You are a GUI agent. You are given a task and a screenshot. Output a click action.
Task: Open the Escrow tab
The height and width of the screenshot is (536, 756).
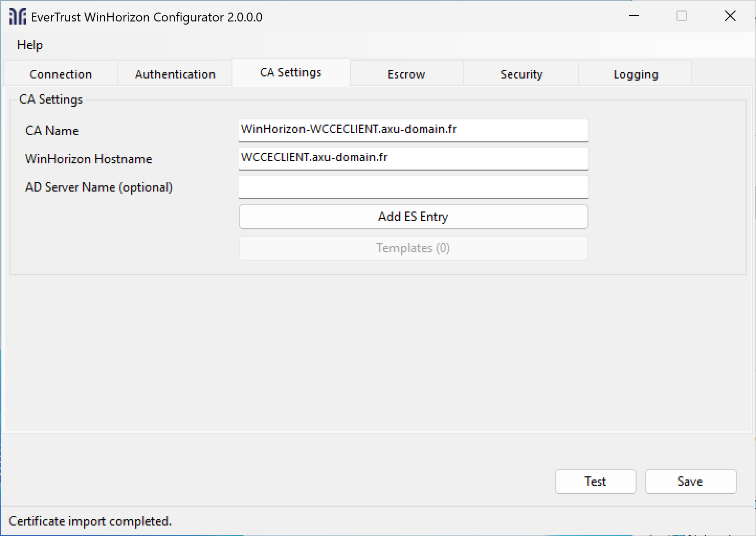(x=406, y=74)
